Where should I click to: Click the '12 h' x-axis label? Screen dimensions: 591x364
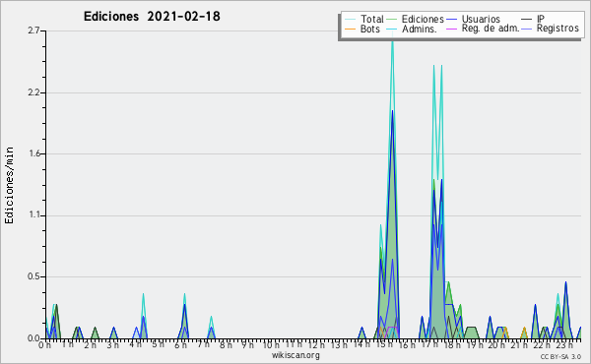tap(316, 345)
